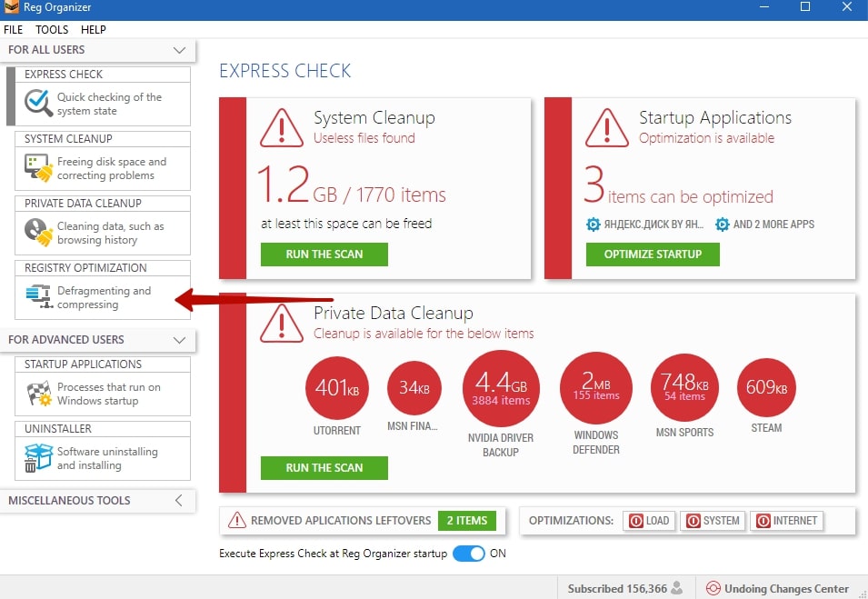Open REGISTRY OPTIMIZATION in the sidebar
The image size is (868, 599).
pos(103,290)
